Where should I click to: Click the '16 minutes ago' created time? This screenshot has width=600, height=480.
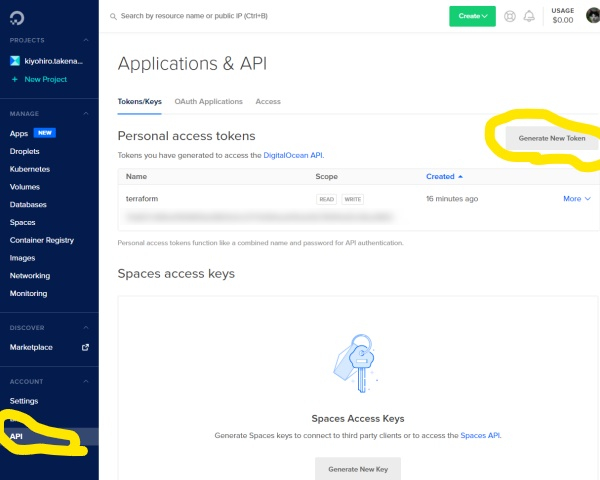452,199
